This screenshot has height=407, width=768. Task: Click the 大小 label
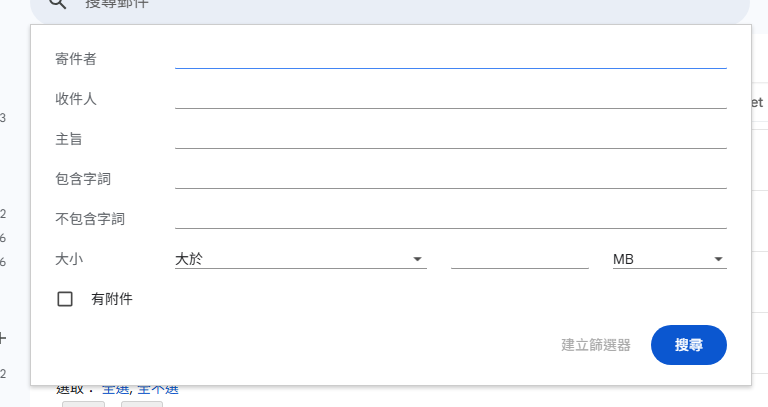tap(69, 259)
